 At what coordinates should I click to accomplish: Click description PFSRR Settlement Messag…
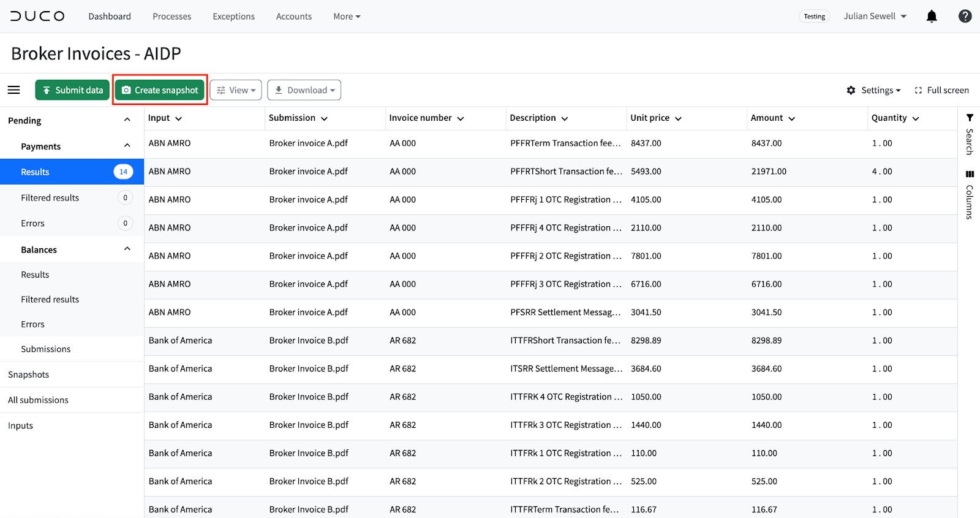point(565,312)
